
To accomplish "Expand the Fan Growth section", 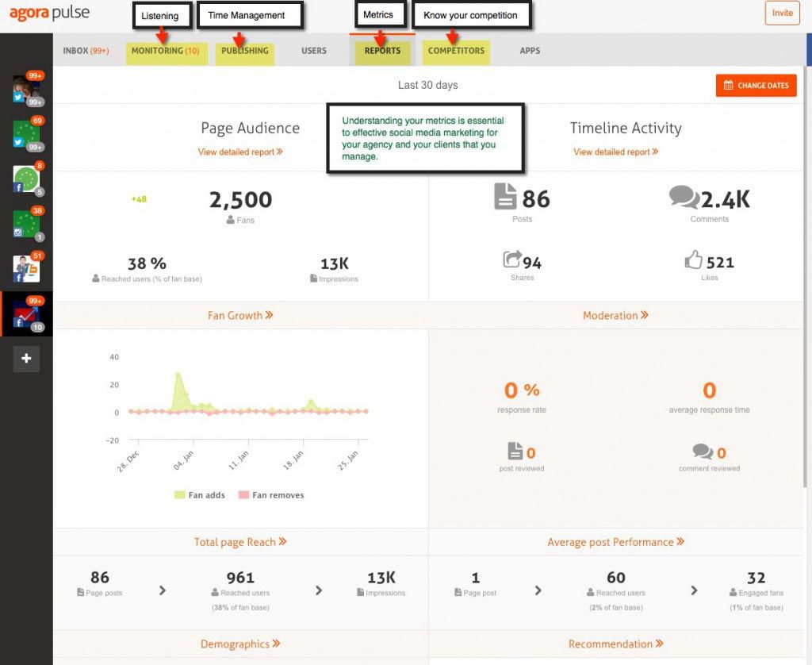I will point(240,315).
